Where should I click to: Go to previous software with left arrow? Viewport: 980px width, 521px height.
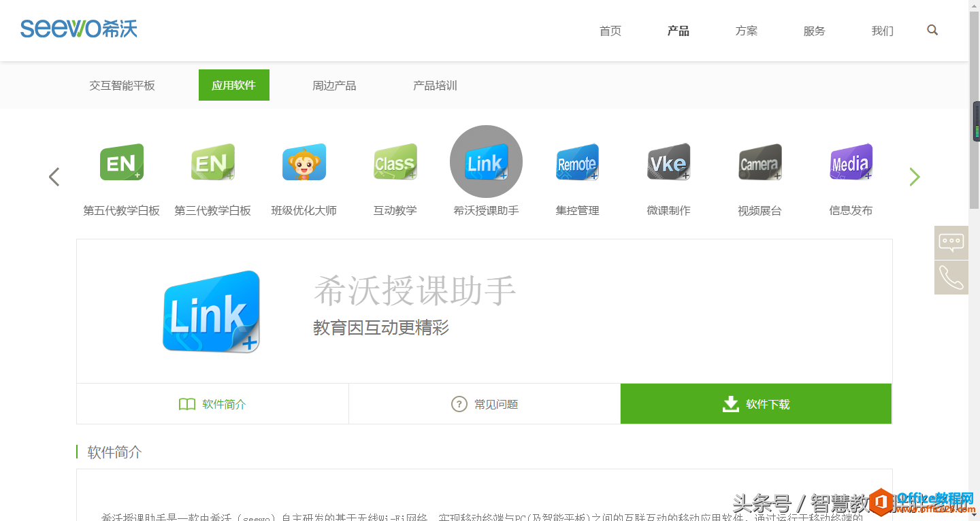(54, 177)
